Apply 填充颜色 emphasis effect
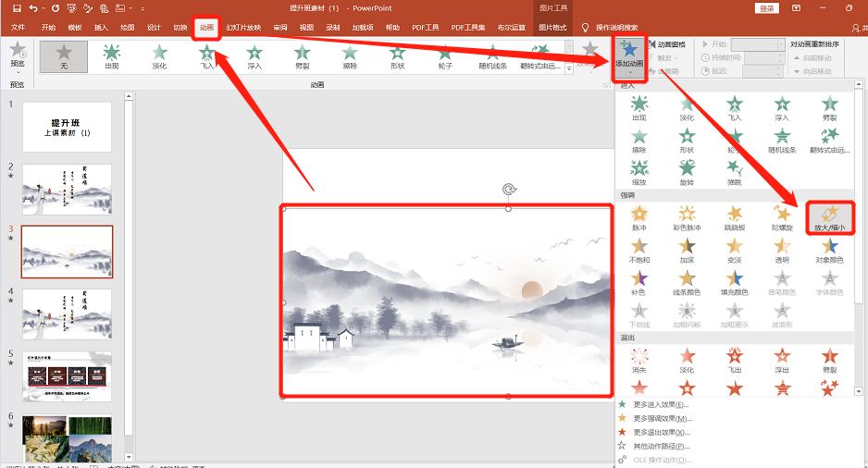 coord(735,283)
